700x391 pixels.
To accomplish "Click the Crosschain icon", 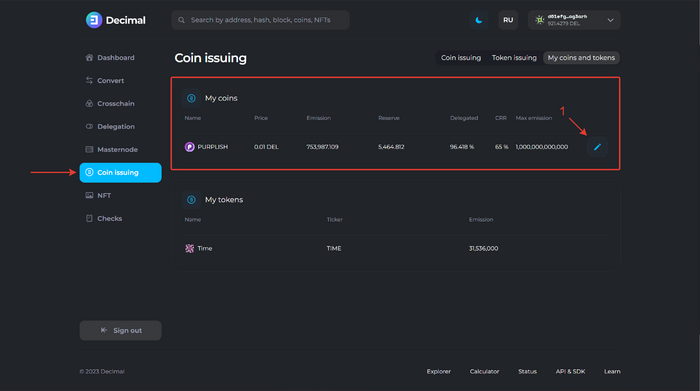I will pos(89,104).
